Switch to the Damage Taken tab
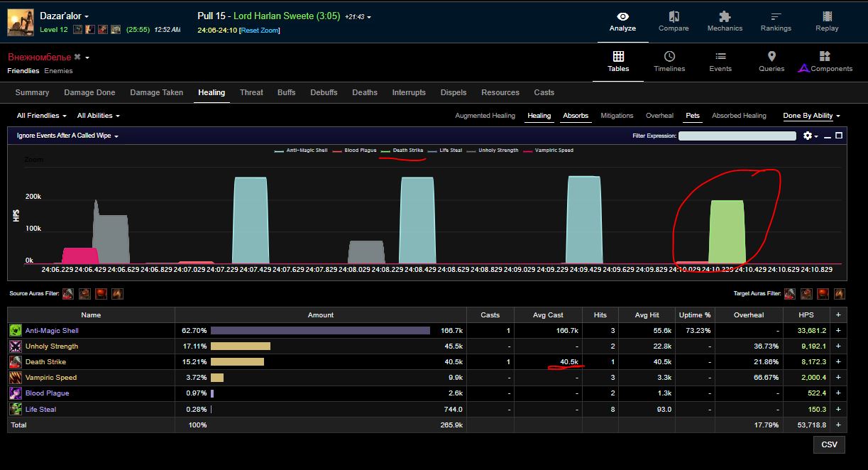 coord(156,92)
